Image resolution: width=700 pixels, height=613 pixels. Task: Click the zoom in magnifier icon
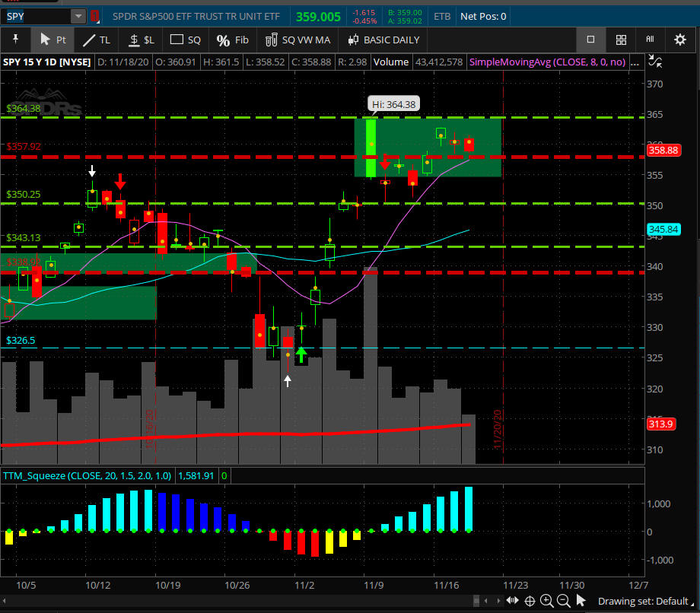(x=546, y=601)
